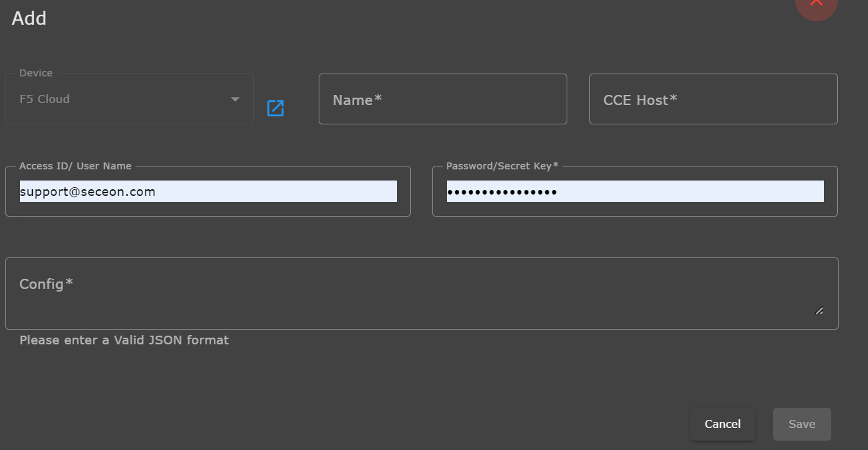Click the Password/Secret Key label
Viewport: 868px width, 450px height.
pyautogui.click(x=502, y=166)
